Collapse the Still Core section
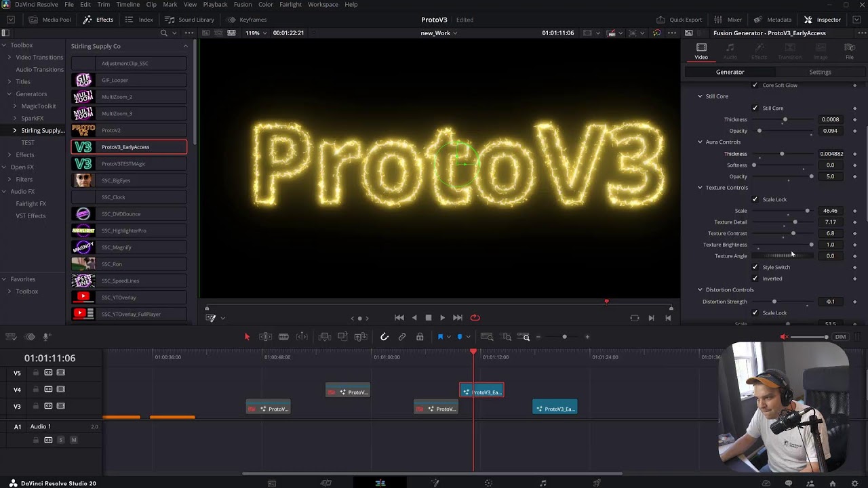 tap(700, 96)
